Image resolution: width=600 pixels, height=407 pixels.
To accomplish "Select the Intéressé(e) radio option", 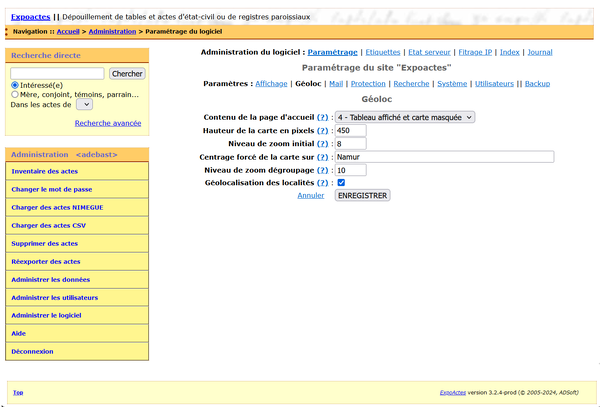I will [x=15, y=85].
